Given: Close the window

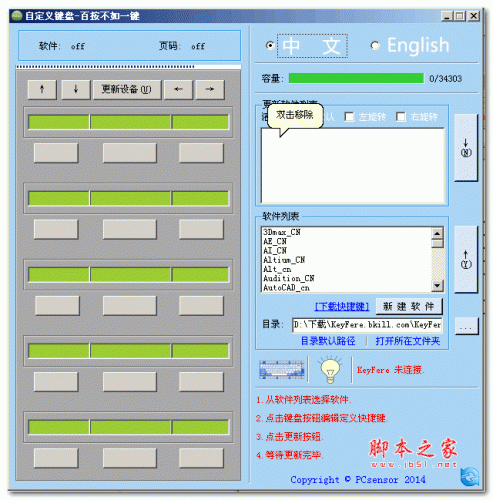Looking at the screenshot, I should 474,16.
